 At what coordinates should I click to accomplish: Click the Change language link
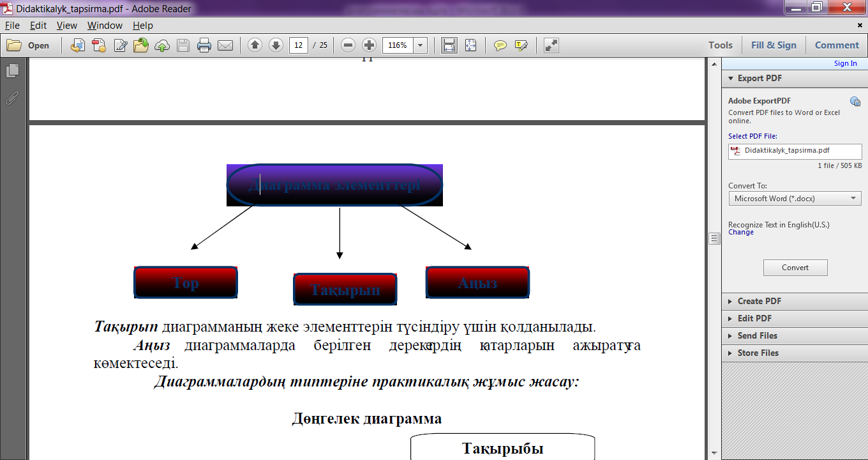coord(741,233)
